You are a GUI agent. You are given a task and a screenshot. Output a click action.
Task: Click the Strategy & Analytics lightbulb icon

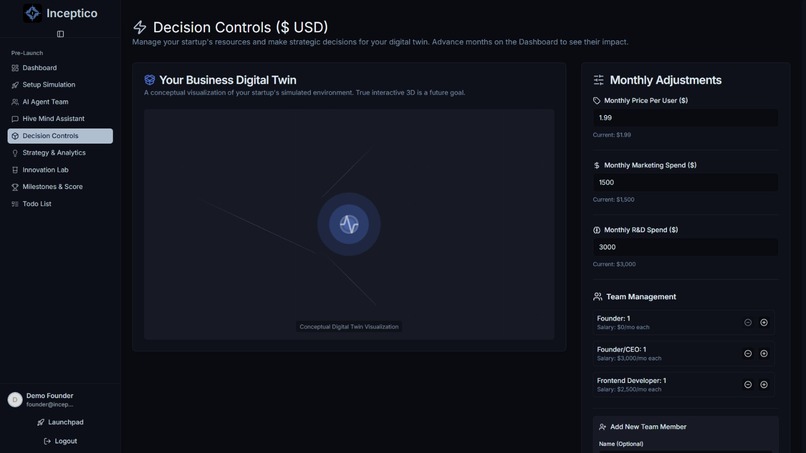pos(15,153)
